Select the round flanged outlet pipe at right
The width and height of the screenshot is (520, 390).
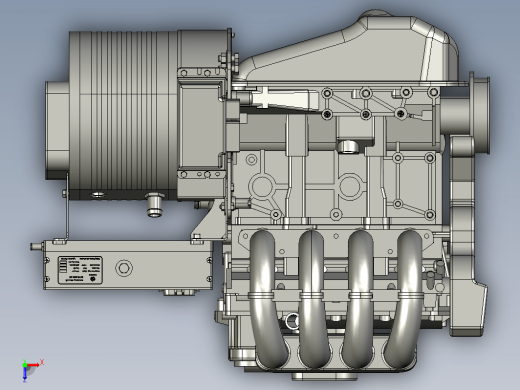(465, 113)
